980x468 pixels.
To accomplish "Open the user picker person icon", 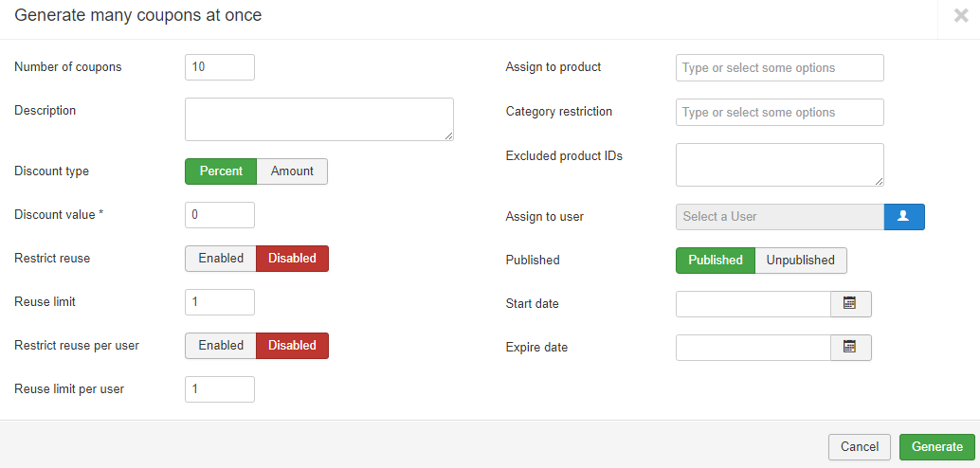I will tap(903, 217).
